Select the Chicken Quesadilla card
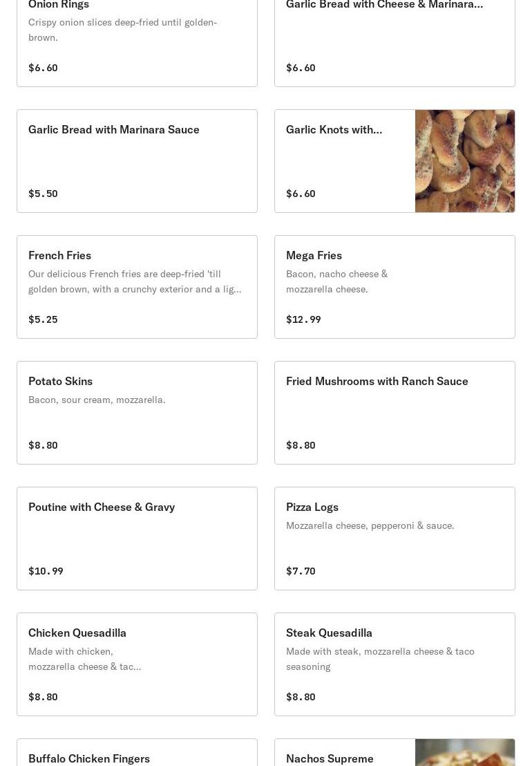The width and height of the screenshot is (532, 766). click(137, 664)
